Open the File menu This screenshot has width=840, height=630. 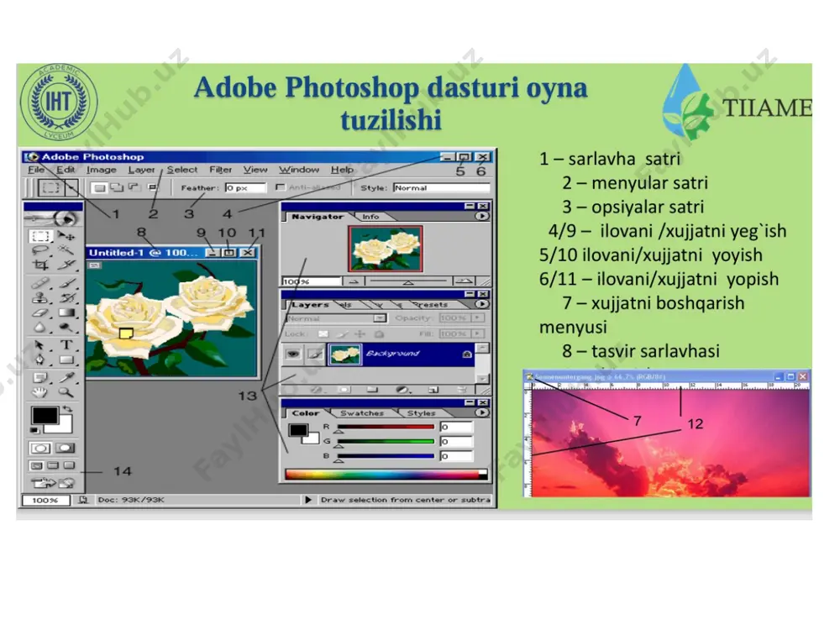(x=36, y=170)
